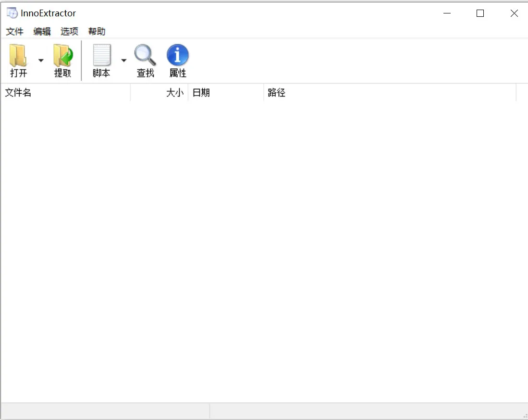Open the 编辑 (Edit) menu

tap(42, 31)
